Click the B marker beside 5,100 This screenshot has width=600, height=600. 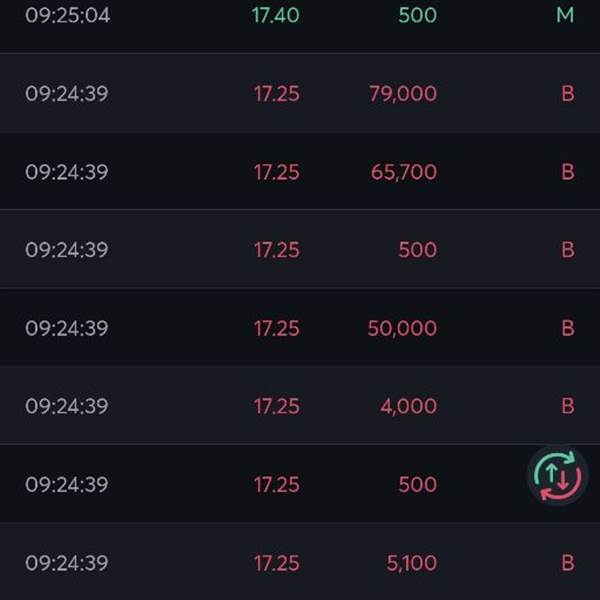point(568,563)
